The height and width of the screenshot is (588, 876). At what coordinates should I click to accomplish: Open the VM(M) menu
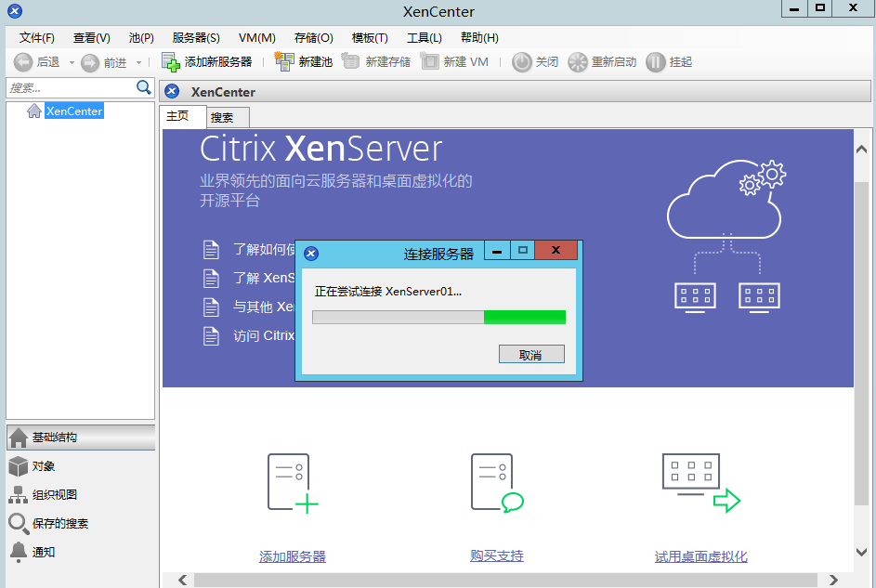tap(257, 38)
